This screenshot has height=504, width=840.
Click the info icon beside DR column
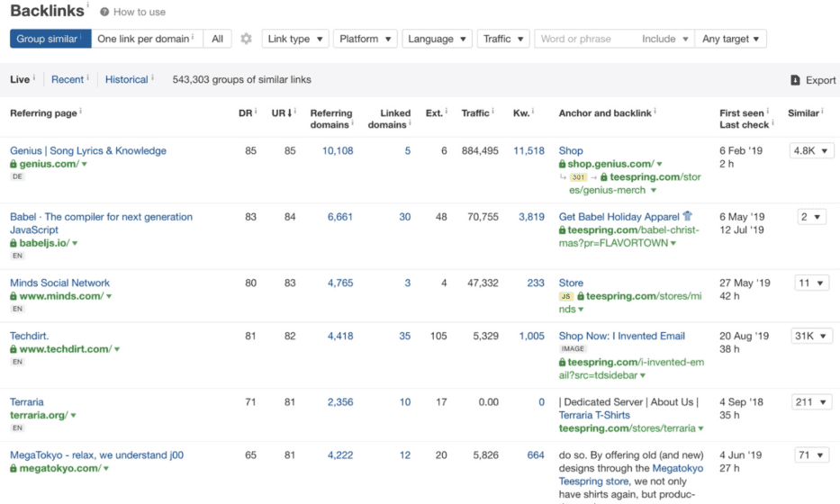tap(256, 112)
